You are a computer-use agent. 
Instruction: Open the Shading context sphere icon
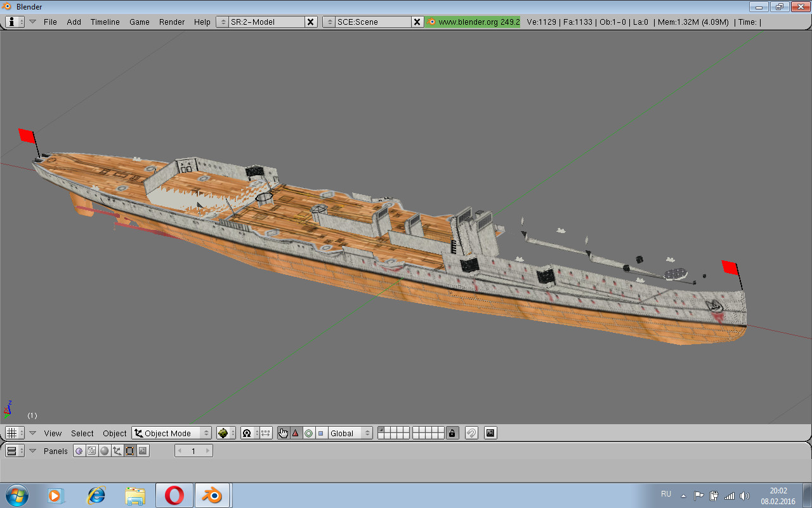click(104, 451)
